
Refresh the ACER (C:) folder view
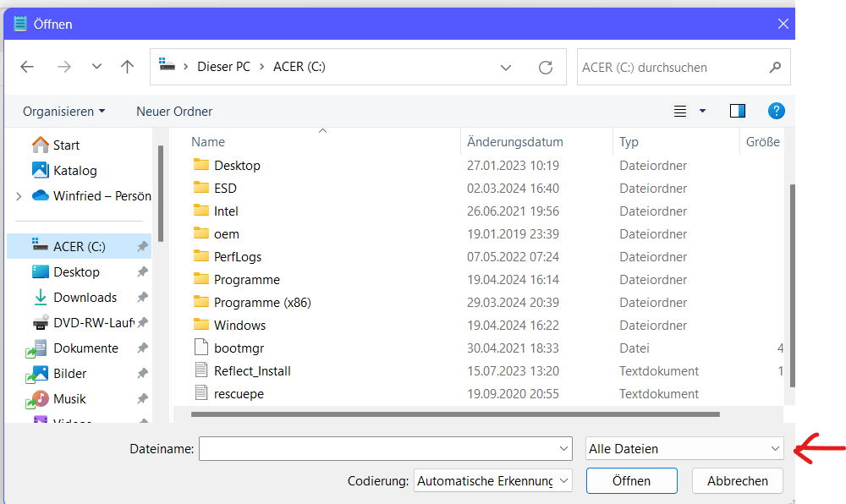coord(546,68)
